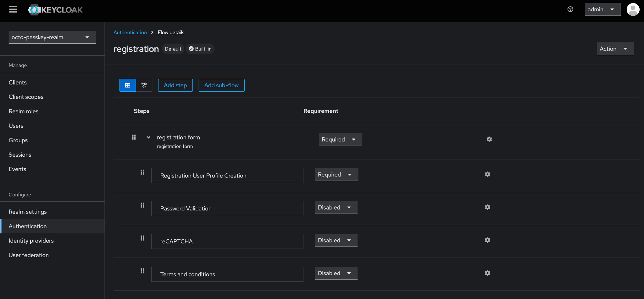644x299 pixels.
Task: Click the user avatar icon
Action: point(633,9)
